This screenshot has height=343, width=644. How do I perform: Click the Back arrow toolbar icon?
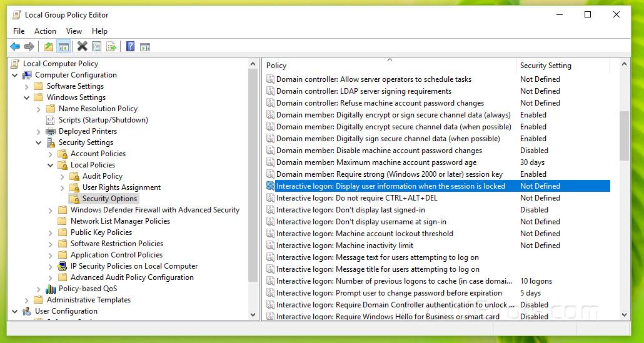click(15, 46)
